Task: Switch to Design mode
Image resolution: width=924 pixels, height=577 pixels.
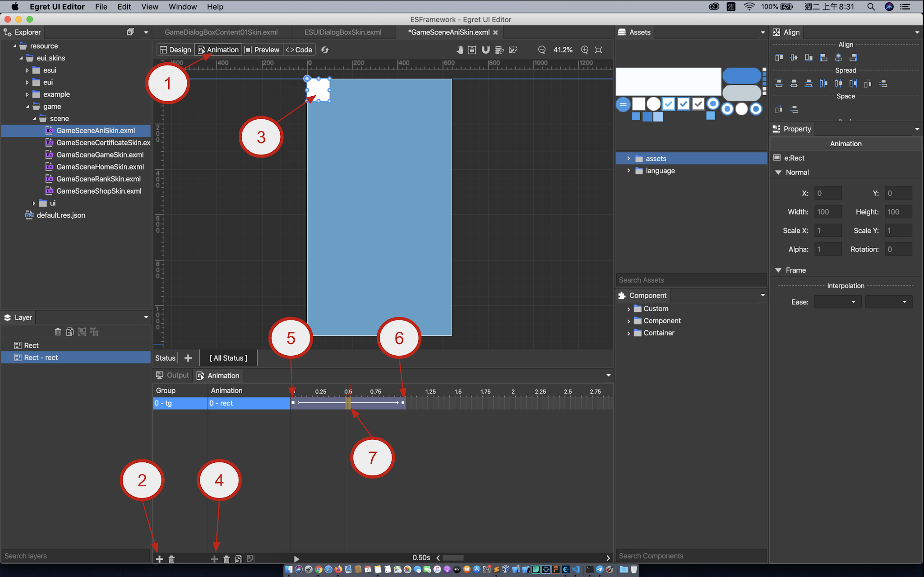Action: pyautogui.click(x=176, y=50)
